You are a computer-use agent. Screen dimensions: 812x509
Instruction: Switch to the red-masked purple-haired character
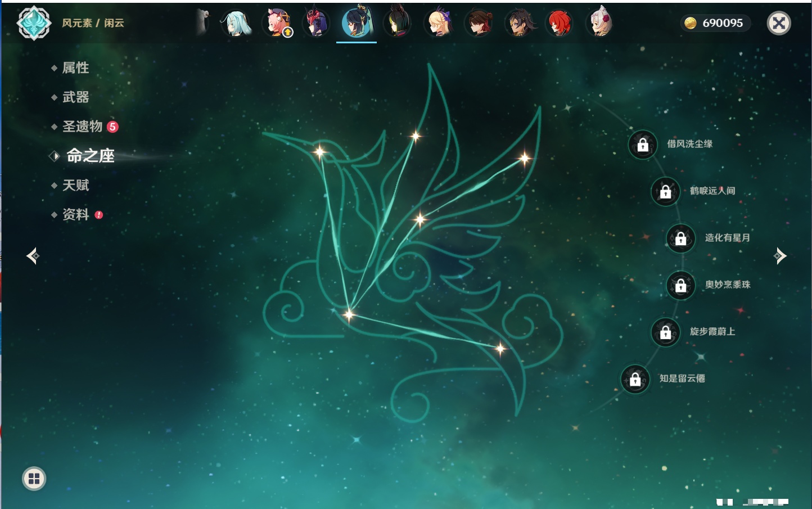pyautogui.click(x=316, y=23)
